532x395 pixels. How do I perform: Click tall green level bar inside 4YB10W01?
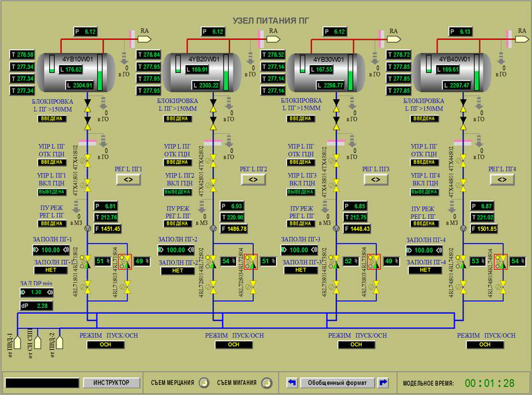pyautogui.click(x=100, y=72)
